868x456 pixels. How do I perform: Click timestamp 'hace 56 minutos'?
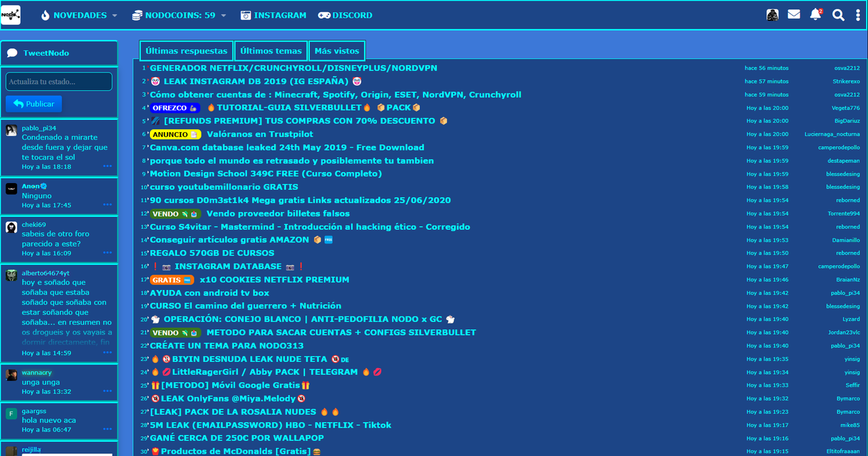pos(766,68)
